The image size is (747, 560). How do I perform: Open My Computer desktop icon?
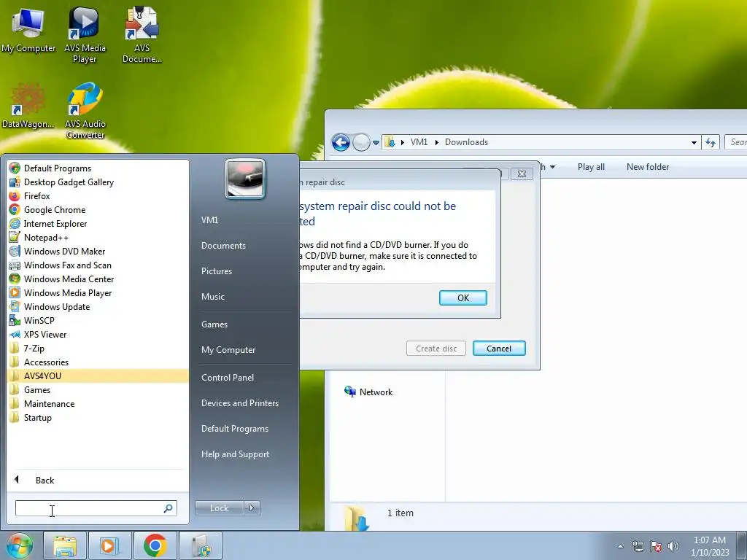[28, 30]
